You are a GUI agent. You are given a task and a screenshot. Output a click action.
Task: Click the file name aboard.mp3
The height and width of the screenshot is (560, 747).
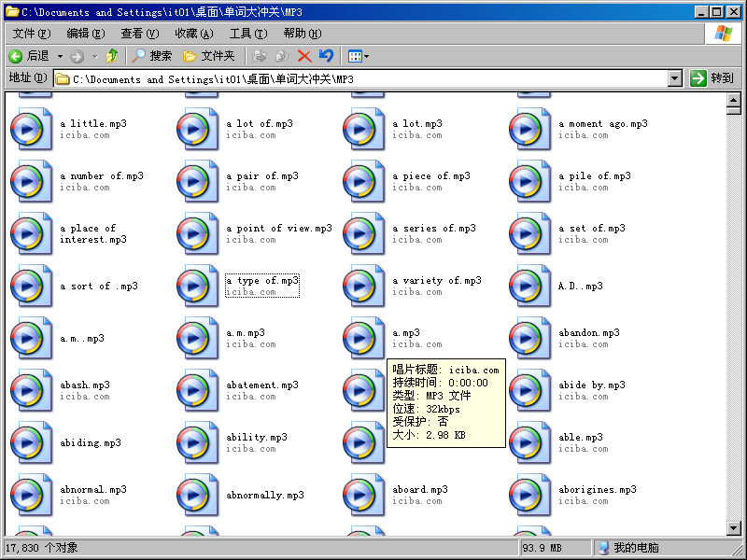point(419,489)
